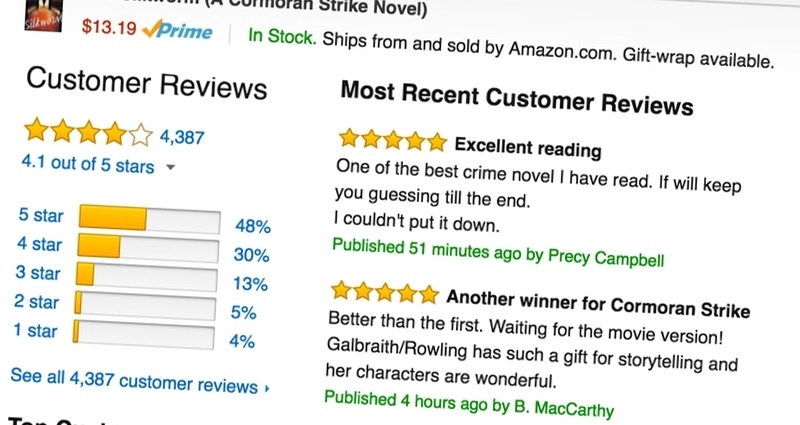Open the 30% four-star percentage link
The image size is (800, 425).
point(252,255)
